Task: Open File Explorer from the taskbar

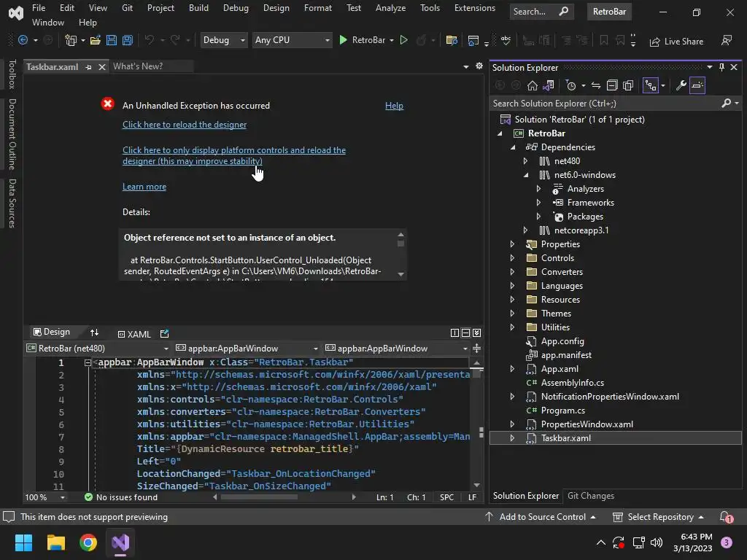Action: 55,542
